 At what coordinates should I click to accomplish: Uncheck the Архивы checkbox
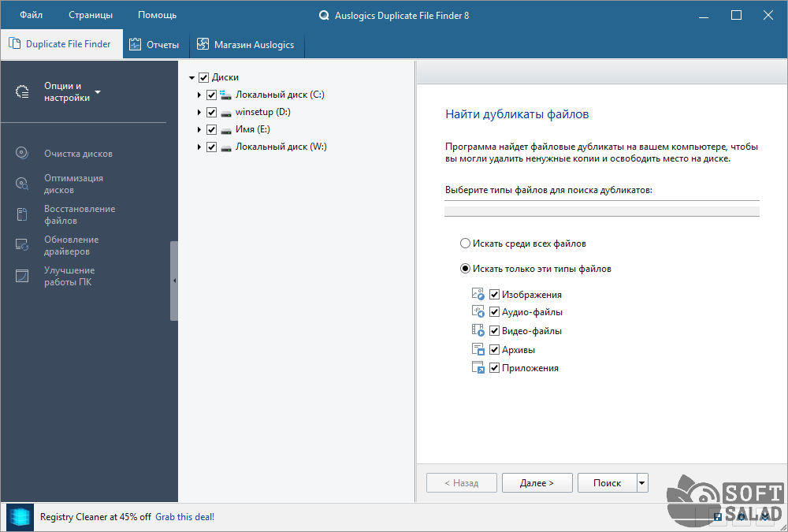coord(495,349)
